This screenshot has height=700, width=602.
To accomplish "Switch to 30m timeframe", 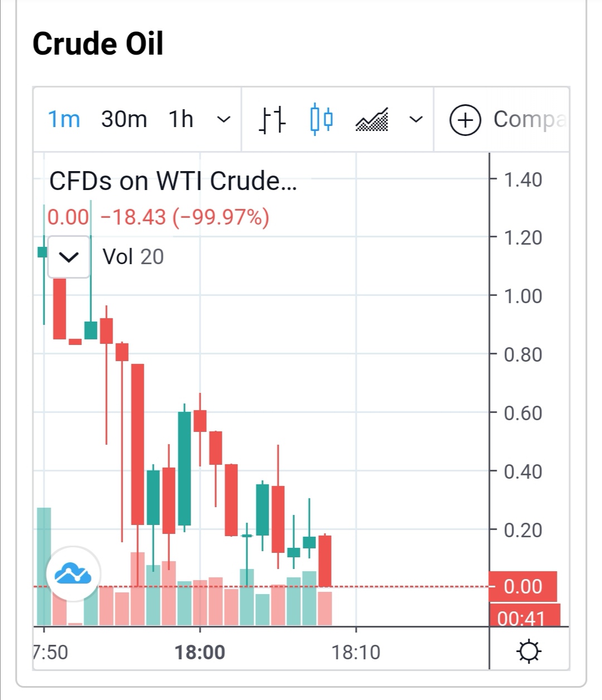I will (x=124, y=119).
